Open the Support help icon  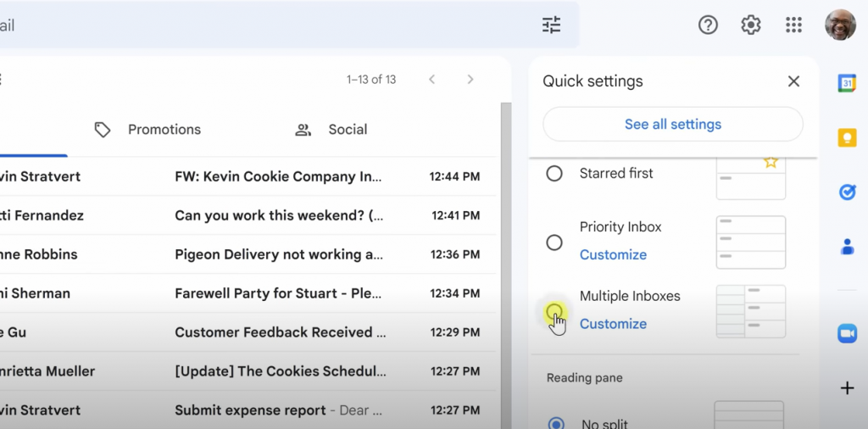(708, 25)
